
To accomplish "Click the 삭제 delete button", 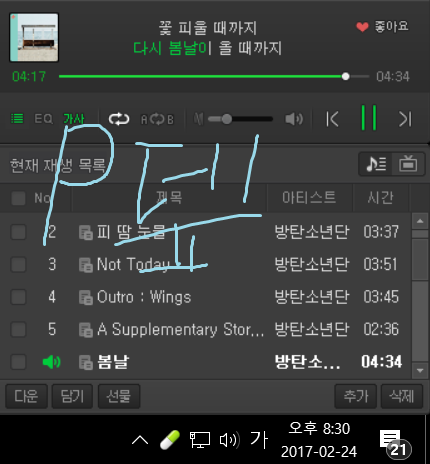I will (x=402, y=396).
